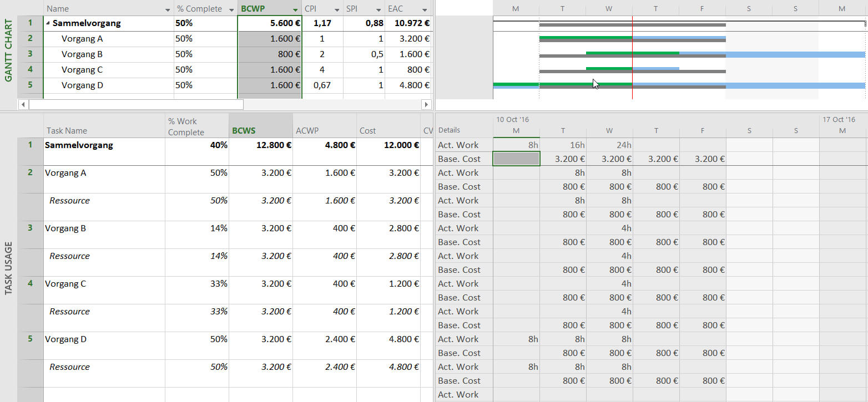
Task: Open the Name column dropdown arrow
Action: [x=168, y=10]
